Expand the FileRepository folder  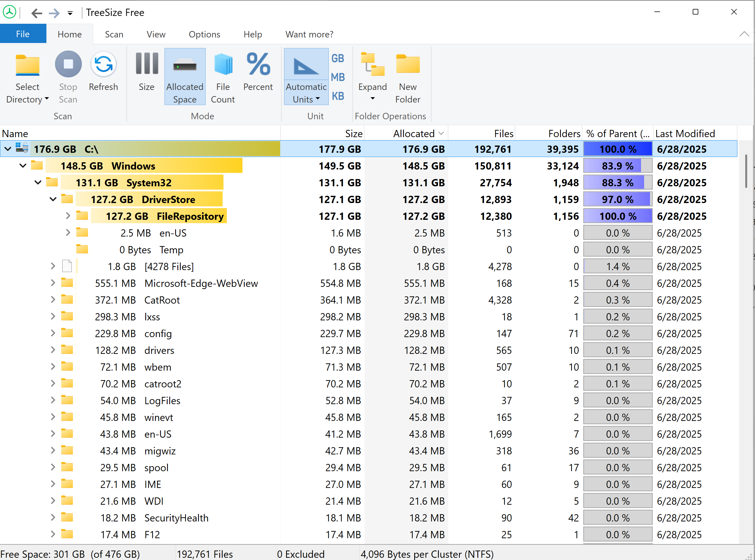tap(68, 216)
